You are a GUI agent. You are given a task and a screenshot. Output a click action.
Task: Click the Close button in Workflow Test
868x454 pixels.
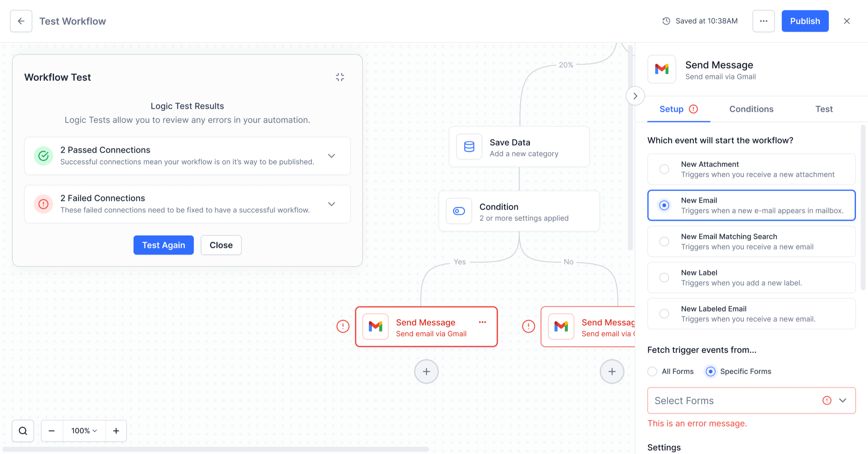click(x=221, y=245)
